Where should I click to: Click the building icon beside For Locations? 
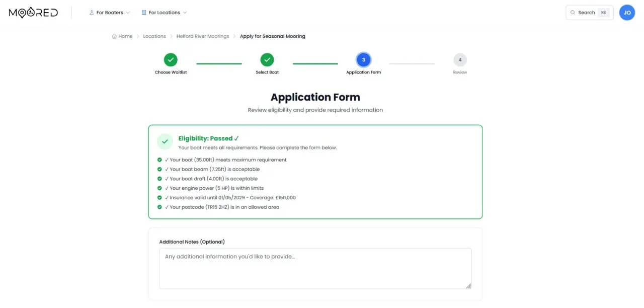click(x=145, y=12)
